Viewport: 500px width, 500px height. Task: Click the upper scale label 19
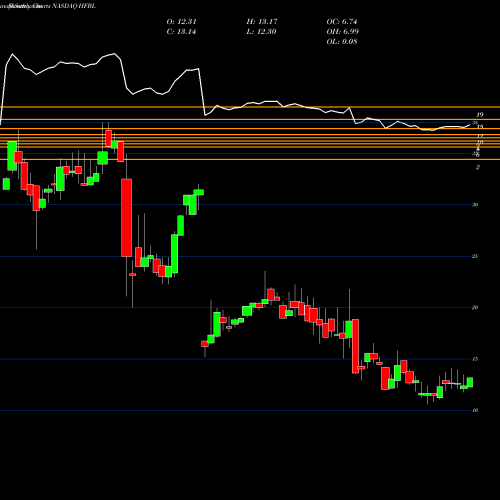(480, 115)
